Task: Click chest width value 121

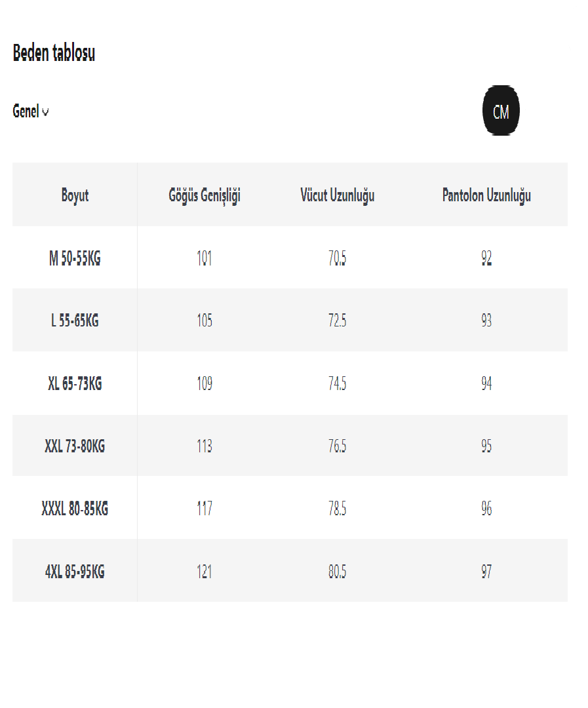Action: point(205,572)
